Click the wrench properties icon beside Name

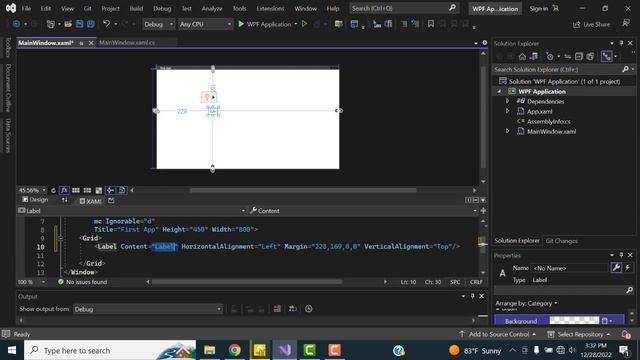pyautogui.click(x=616, y=268)
